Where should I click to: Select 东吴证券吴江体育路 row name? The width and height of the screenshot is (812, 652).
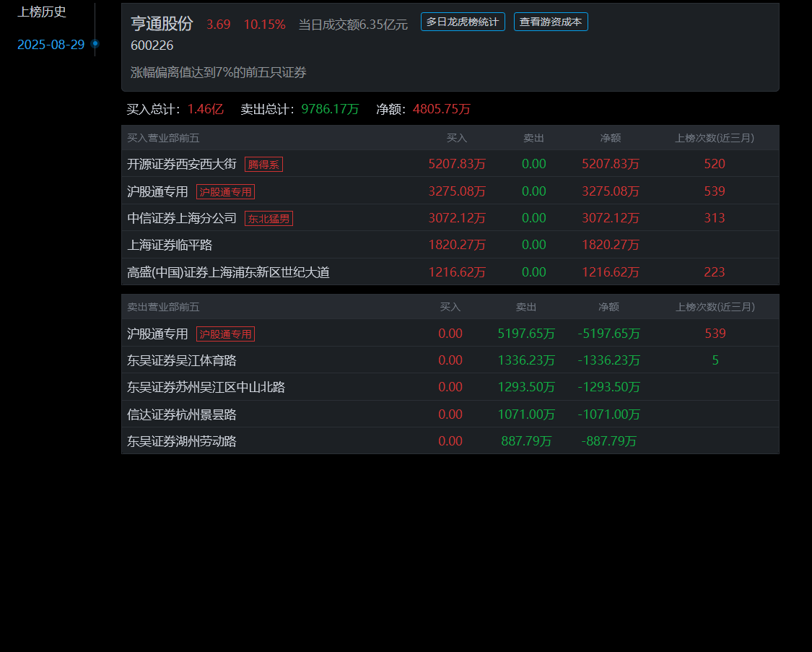[182, 360]
